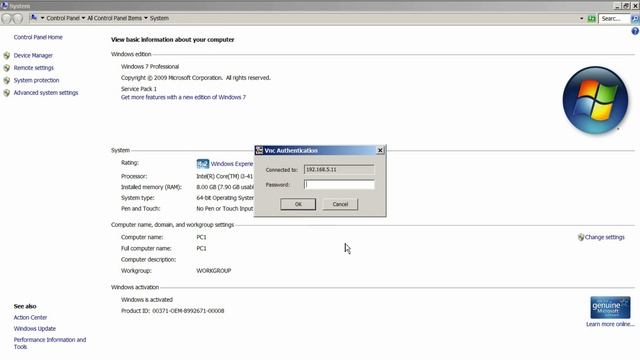
Task: Open System protection link
Action: tap(36, 80)
